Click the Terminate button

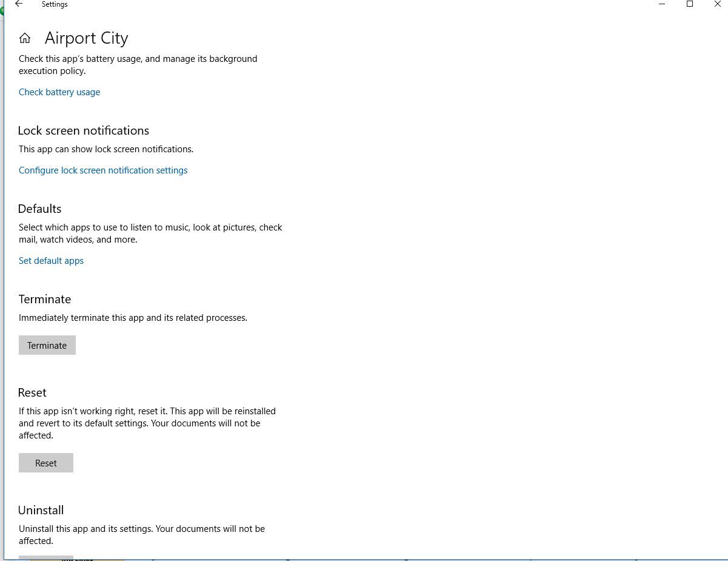pos(47,345)
